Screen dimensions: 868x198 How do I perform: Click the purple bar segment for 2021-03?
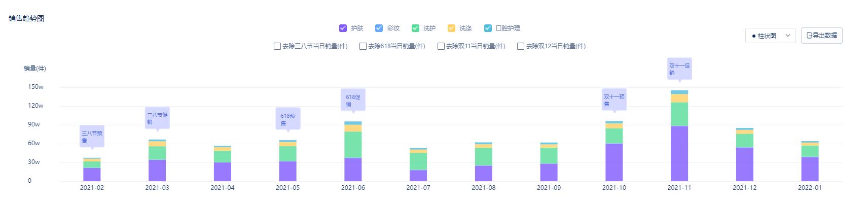pos(157,171)
